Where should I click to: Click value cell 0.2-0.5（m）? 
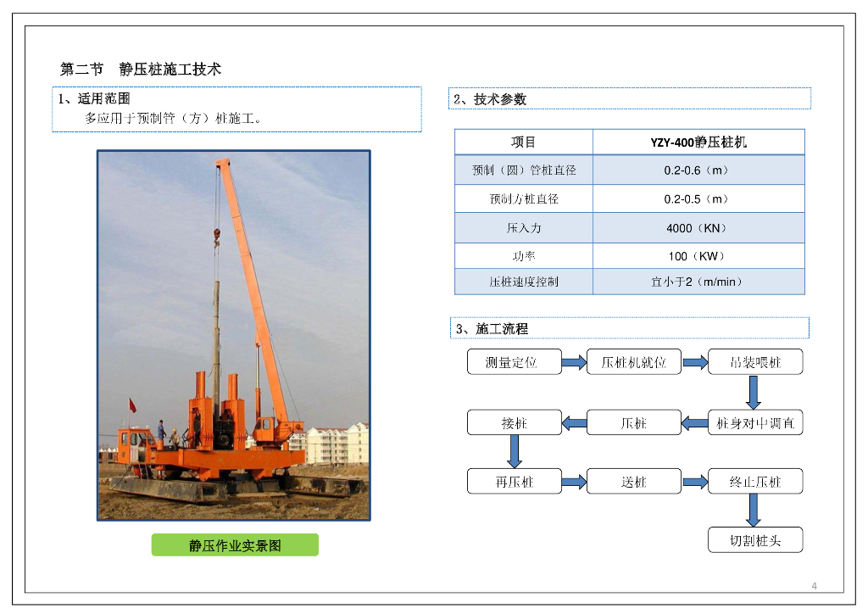(698, 198)
